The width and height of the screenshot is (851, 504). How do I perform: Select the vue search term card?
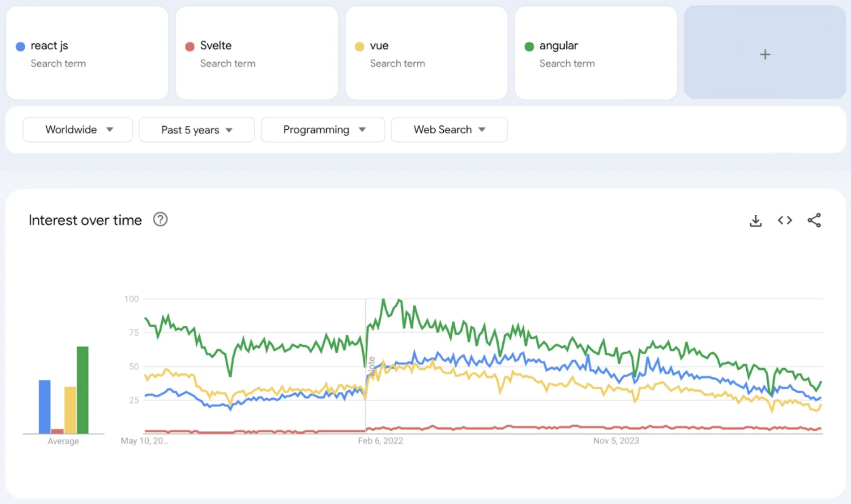click(379, 46)
